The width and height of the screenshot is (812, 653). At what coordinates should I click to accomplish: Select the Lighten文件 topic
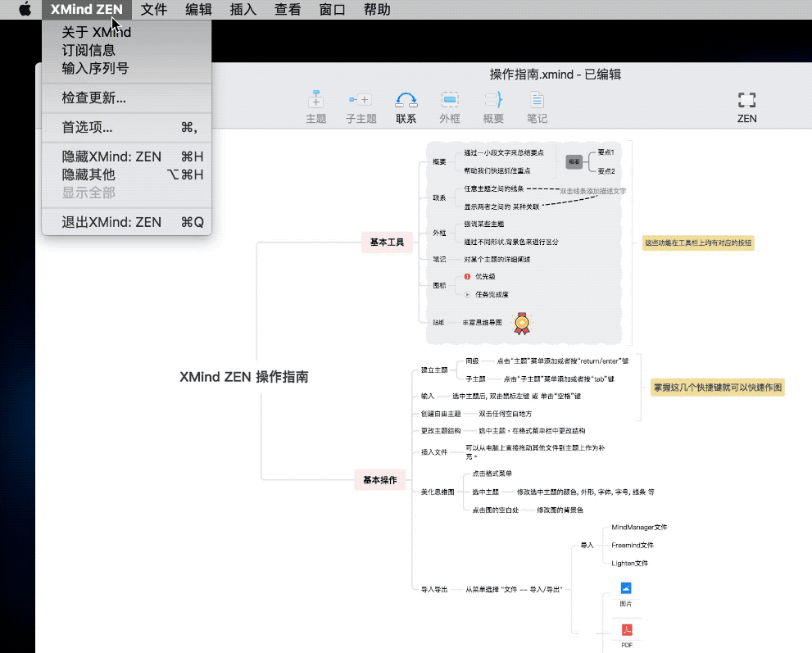630,564
